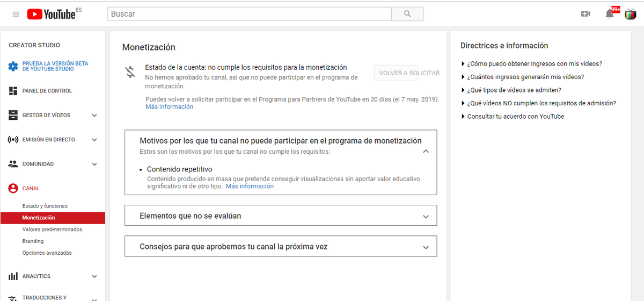Click the Creator Studio heading
644x301 pixels.
pyautogui.click(x=34, y=45)
